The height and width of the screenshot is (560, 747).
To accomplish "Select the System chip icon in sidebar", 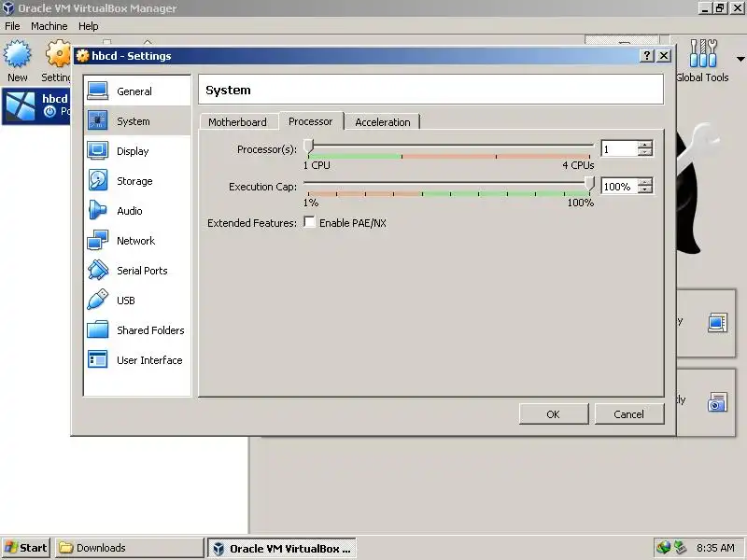I will [98, 121].
